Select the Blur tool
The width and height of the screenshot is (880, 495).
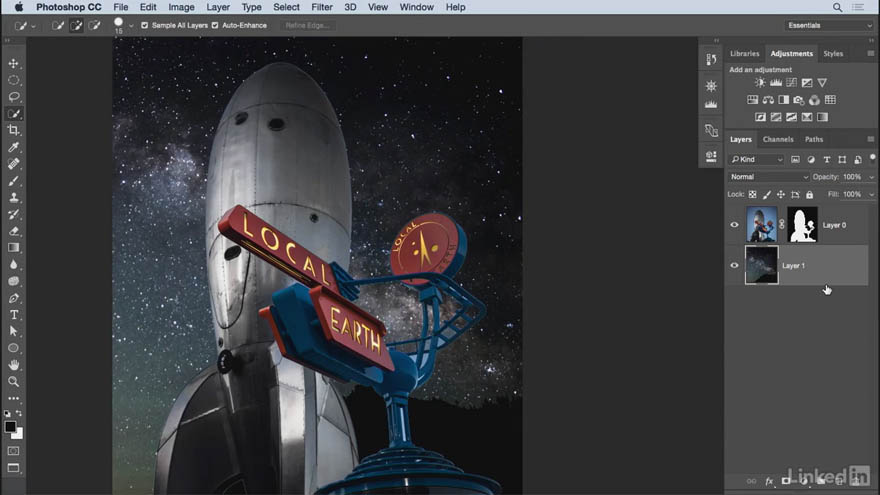pos(13,264)
